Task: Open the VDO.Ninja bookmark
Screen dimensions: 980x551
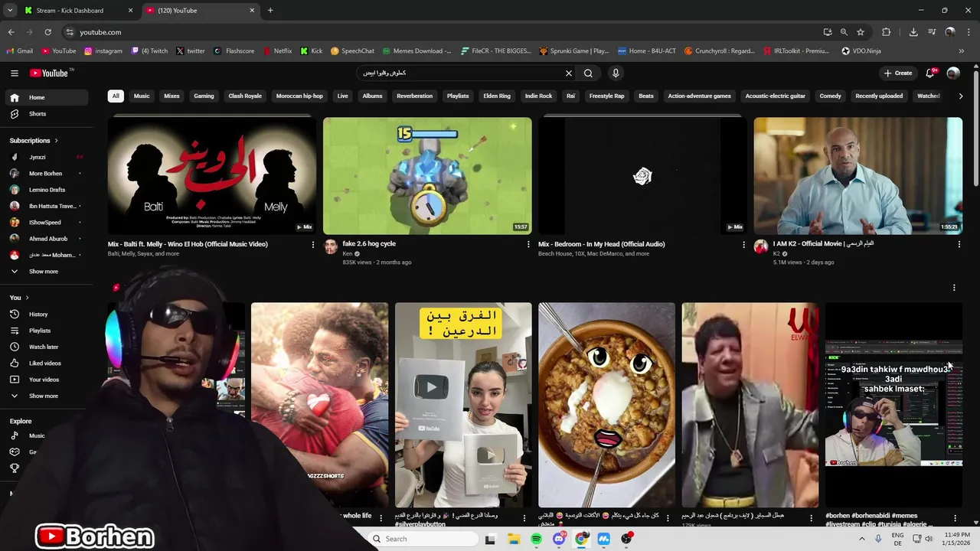Action: click(x=861, y=51)
